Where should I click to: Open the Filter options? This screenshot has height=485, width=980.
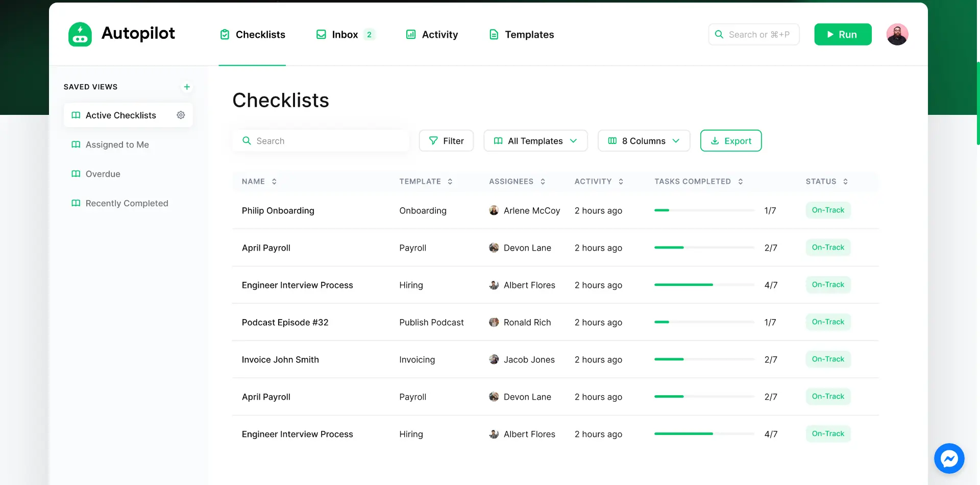[x=446, y=141]
